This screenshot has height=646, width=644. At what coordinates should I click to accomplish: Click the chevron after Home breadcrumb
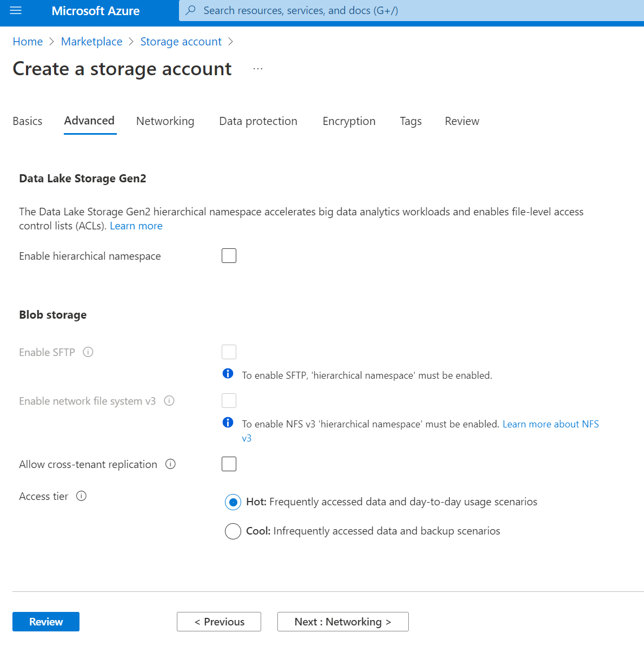(52, 41)
